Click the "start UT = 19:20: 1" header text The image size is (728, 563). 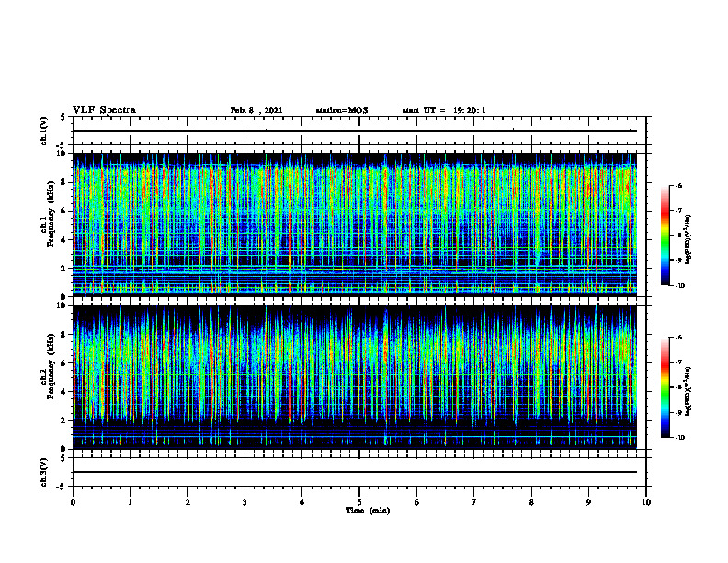point(444,110)
